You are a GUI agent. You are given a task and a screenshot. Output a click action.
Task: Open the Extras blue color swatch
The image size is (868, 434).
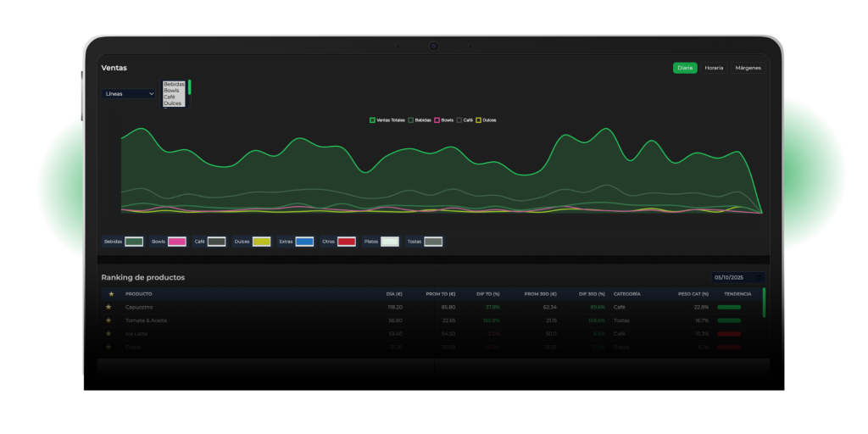(304, 242)
